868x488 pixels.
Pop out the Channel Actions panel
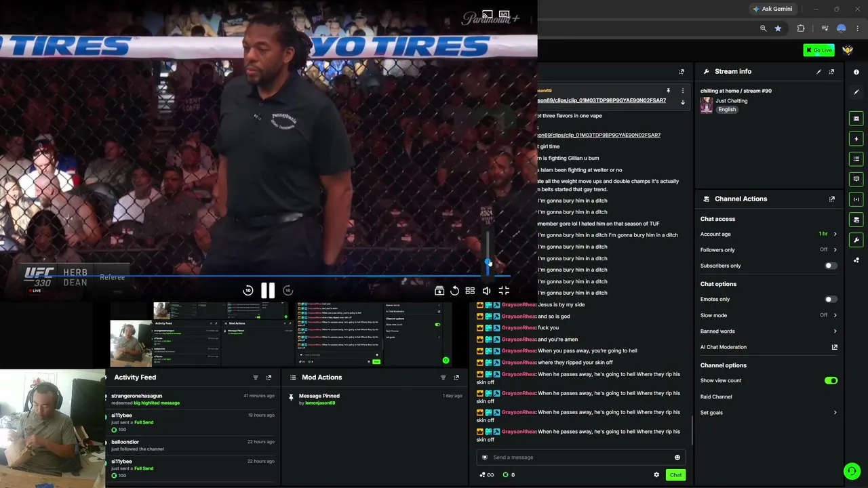pyautogui.click(x=831, y=199)
